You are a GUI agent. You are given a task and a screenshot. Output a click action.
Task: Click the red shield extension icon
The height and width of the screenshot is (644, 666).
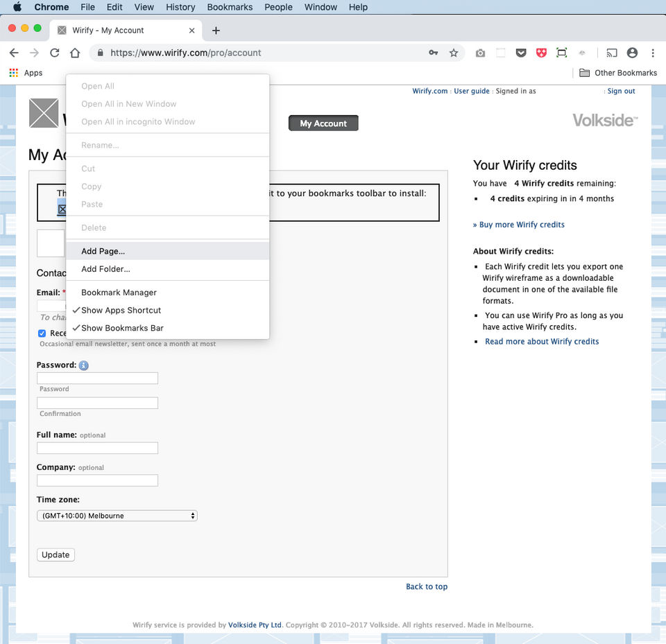point(542,53)
